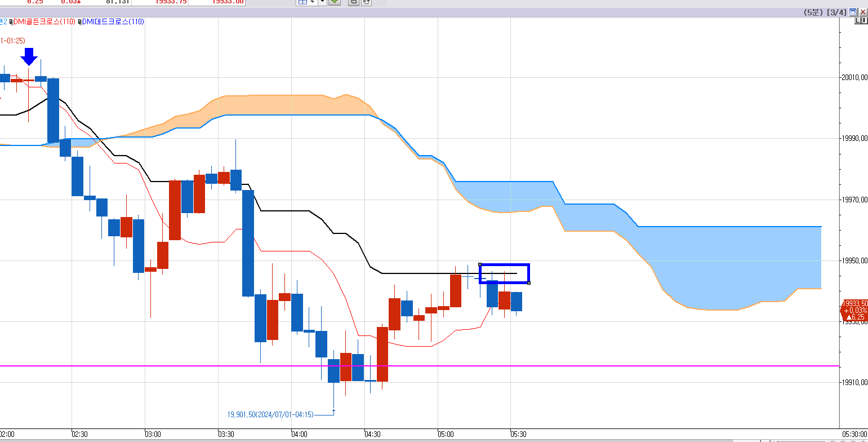
Task: Click the 19950,00 price axis label
Action: (854, 261)
